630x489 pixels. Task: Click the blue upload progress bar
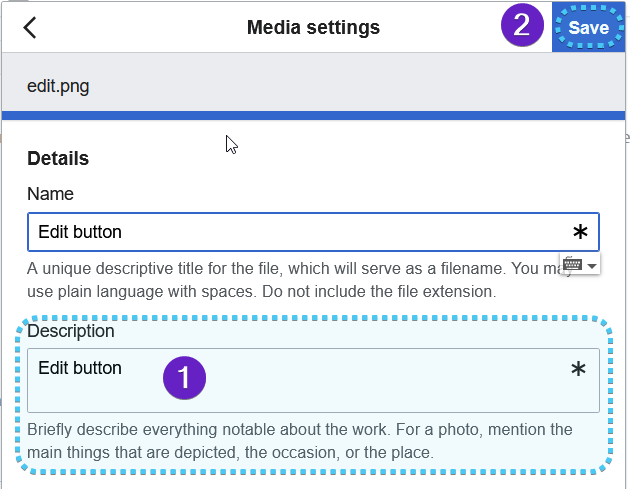pos(313,116)
